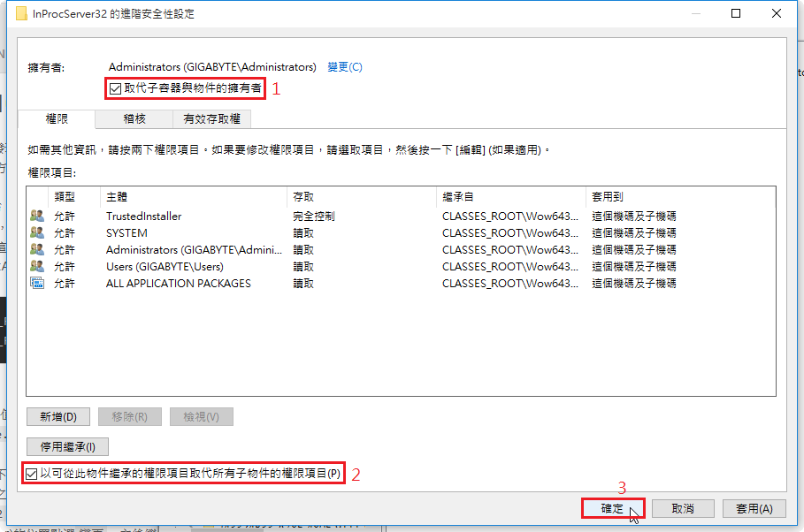Image resolution: width=804 pixels, height=532 pixels.
Task: Click the Administrators entry user icon
Action: click(37, 250)
